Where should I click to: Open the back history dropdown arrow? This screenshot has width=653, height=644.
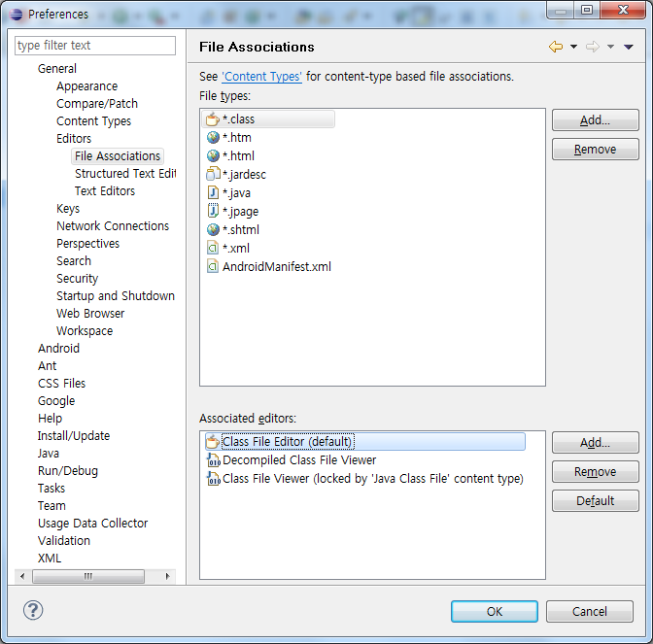click(x=573, y=47)
